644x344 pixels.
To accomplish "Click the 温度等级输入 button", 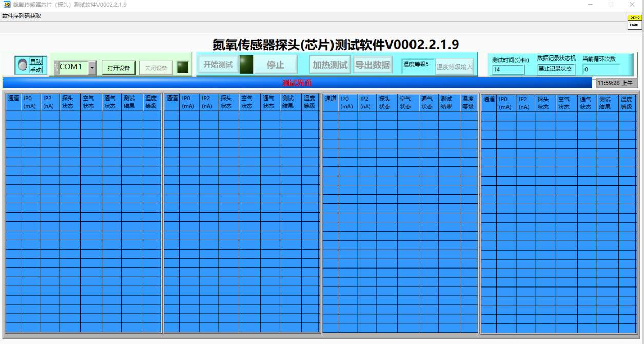I will click(x=454, y=67).
